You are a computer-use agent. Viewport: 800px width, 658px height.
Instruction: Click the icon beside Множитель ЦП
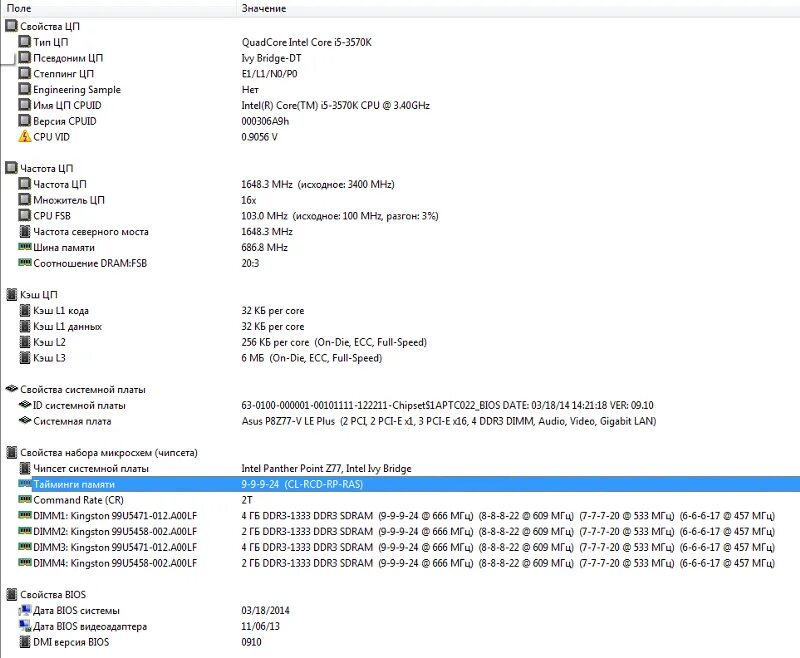(24, 199)
